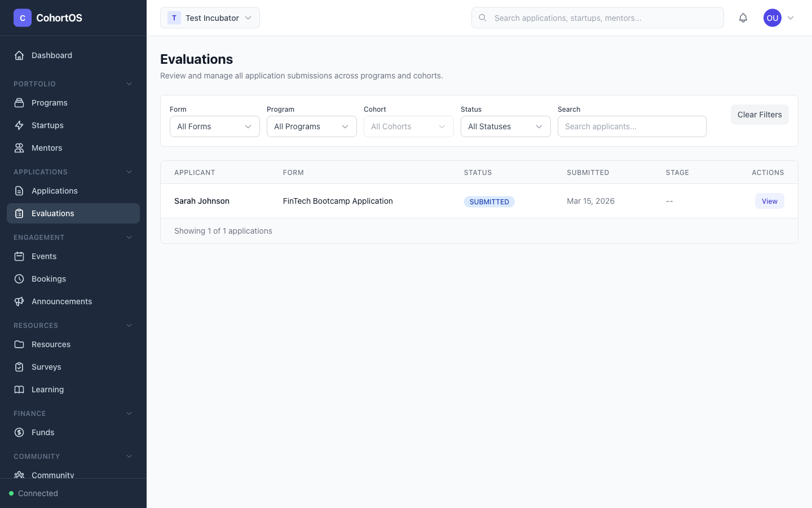The image size is (812, 508).
Task: Open the All Statuses dropdown
Action: 505,126
